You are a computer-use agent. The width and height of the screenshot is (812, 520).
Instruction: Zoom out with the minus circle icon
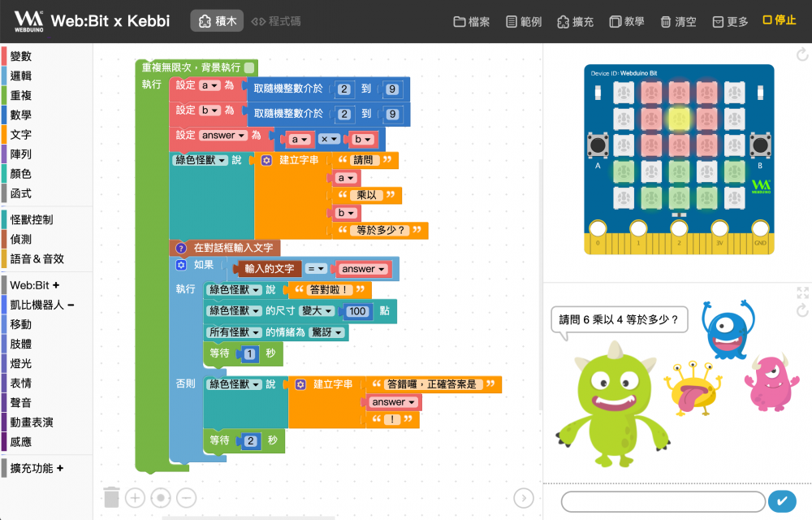tap(186, 498)
